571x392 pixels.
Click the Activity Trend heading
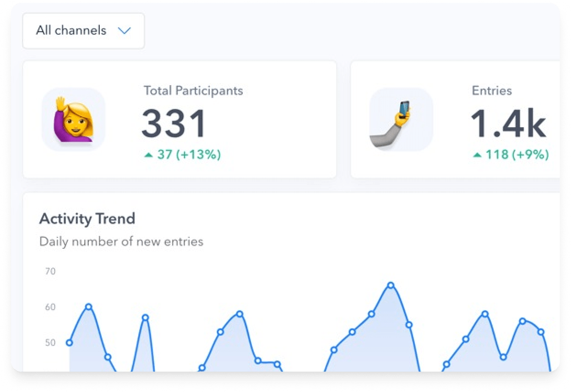87,219
